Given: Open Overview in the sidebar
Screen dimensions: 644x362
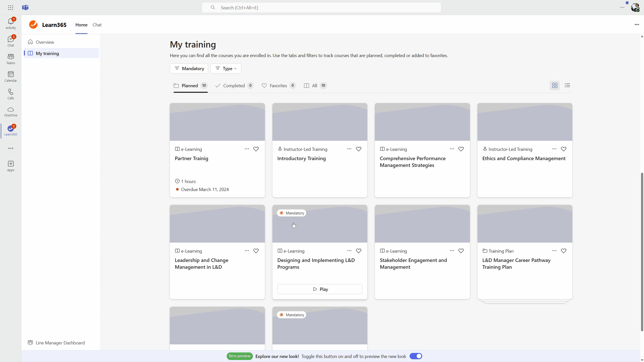Looking at the screenshot, I should coord(62,42).
